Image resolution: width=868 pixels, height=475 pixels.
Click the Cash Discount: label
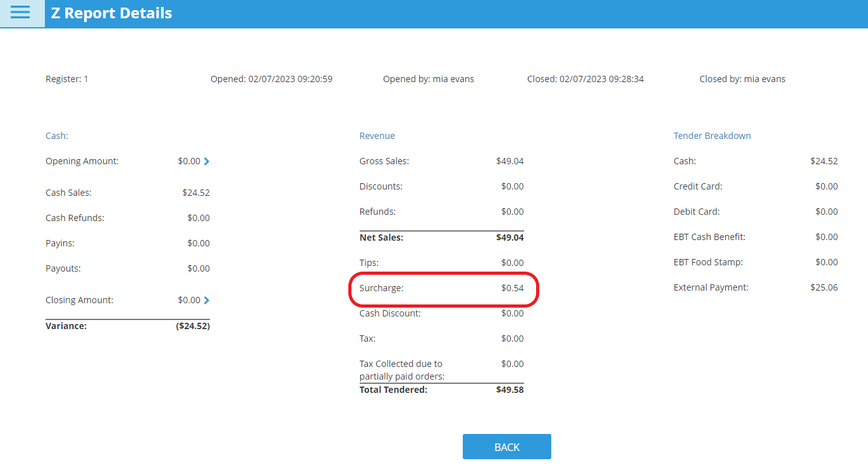(390, 313)
